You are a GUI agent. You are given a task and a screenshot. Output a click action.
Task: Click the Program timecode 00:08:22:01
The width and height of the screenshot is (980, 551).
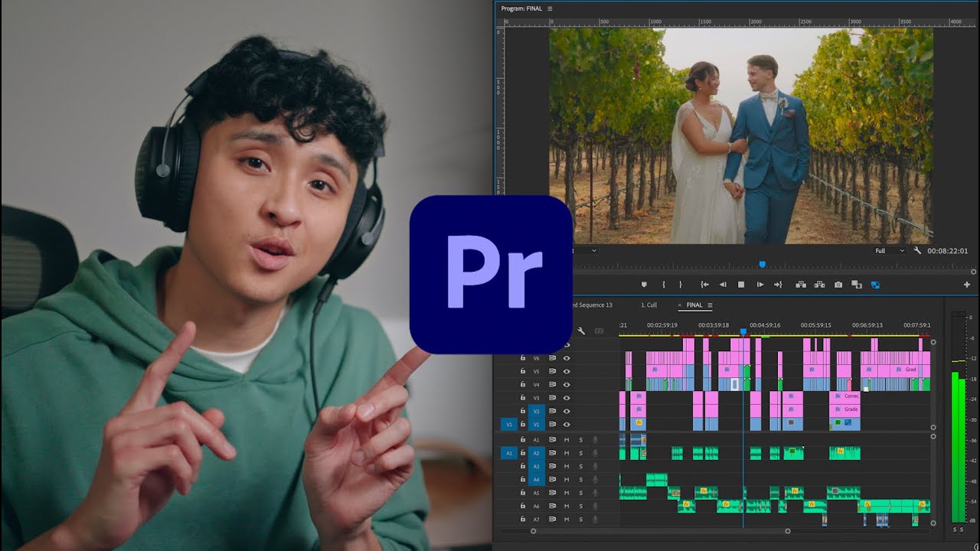[948, 250]
